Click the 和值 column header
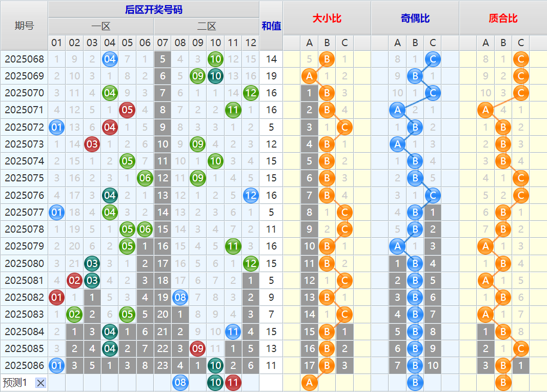 point(271,26)
